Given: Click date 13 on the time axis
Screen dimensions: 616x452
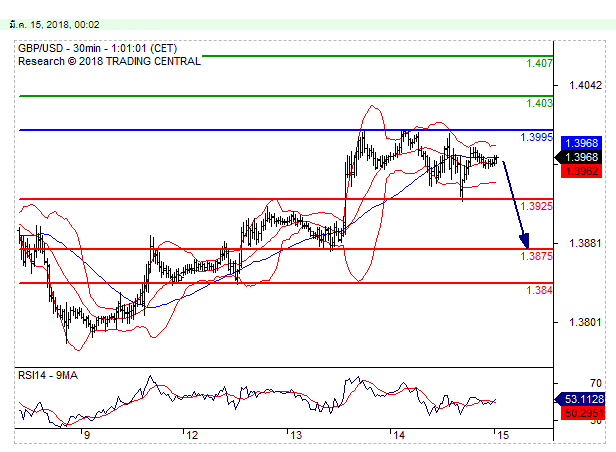Looking at the screenshot, I should point(295,435).
